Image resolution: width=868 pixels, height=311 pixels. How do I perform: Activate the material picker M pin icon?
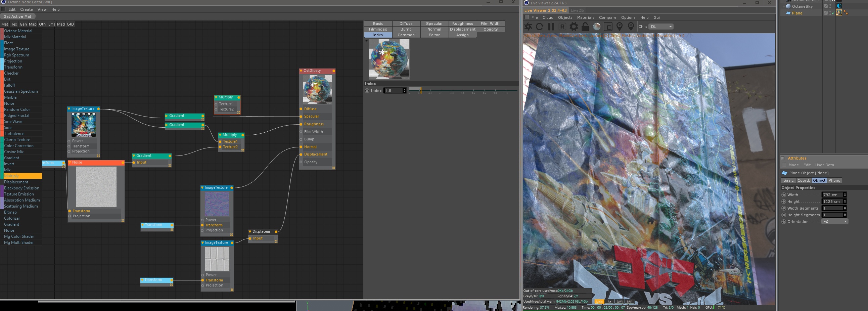(x=631, y=26)
